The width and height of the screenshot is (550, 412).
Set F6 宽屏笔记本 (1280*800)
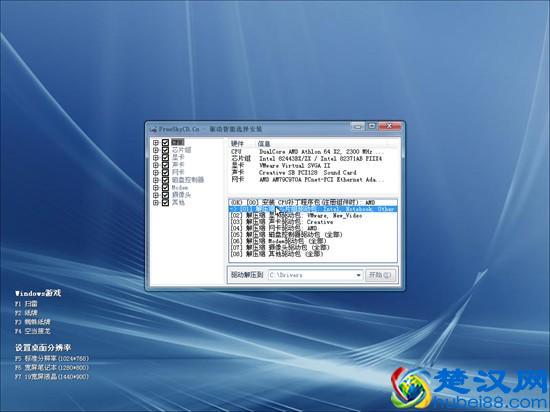click(x=52, y=368)
